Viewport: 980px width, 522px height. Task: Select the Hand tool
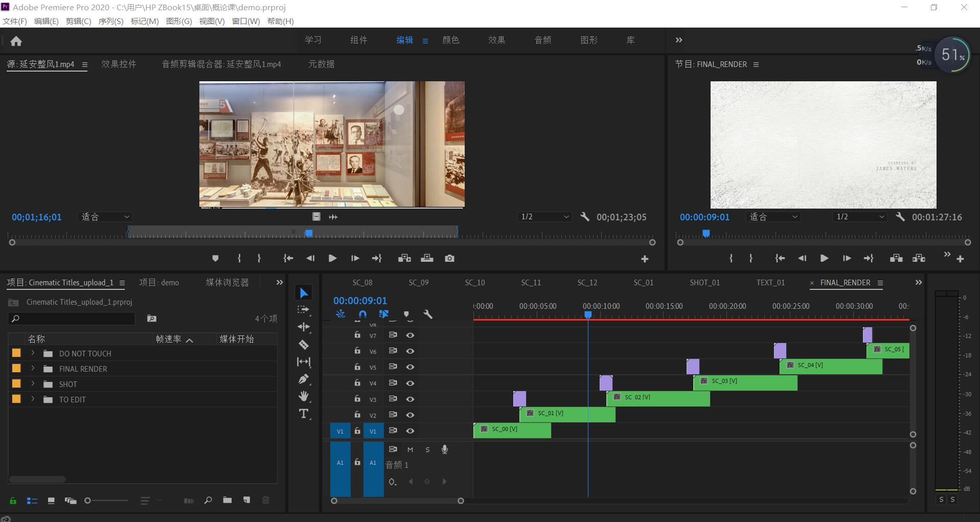pyautogui.click(x=304, y=396)
